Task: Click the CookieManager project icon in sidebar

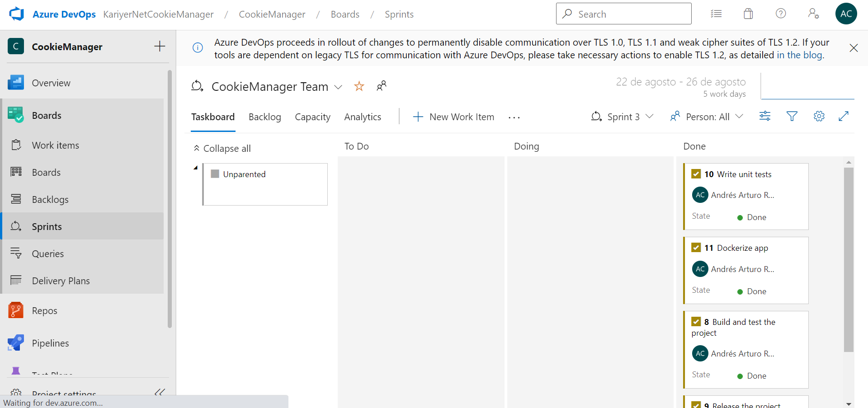Action: click(x=16, y=46)
